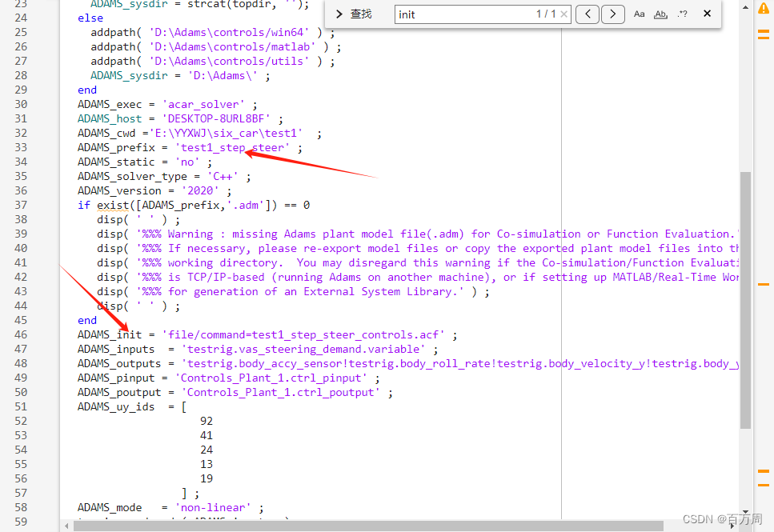Click 'ADAMS_prefix' variable name
Image resolution: width=774 pixels, height=532 pixels.
[116, 147]
